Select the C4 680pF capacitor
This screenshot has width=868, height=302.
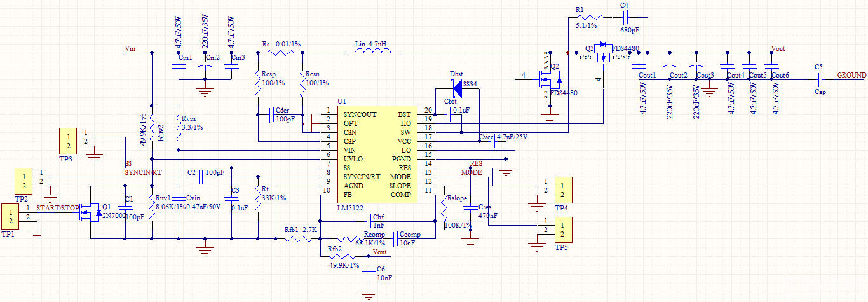pyautogui.click(x=625, y=17)
